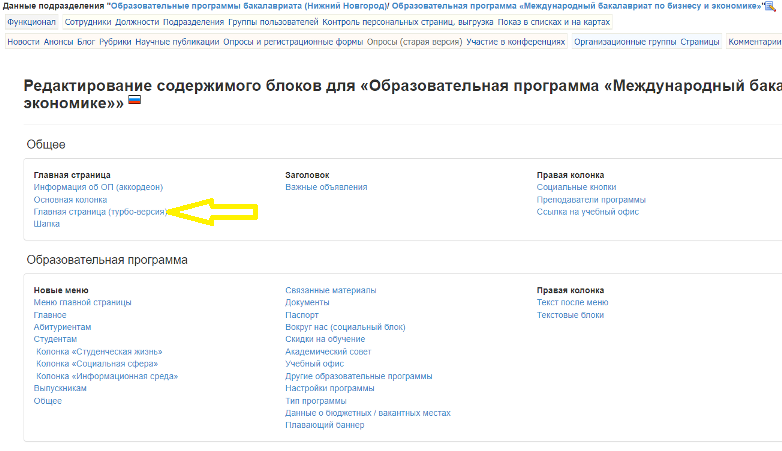This screenshot has width=782, height=451.
Task: Click the Russian flag language icon
Action: pos(135,100)
